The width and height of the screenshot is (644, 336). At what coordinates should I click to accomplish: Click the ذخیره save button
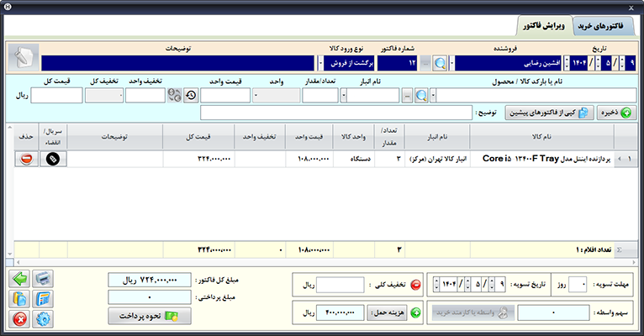click(x=616, y=113)
